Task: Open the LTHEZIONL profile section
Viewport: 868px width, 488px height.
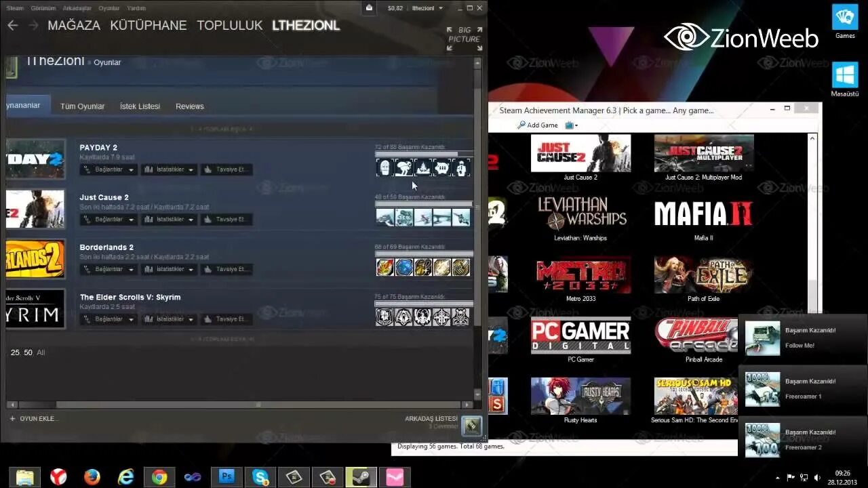Action: tap(306, 25)
